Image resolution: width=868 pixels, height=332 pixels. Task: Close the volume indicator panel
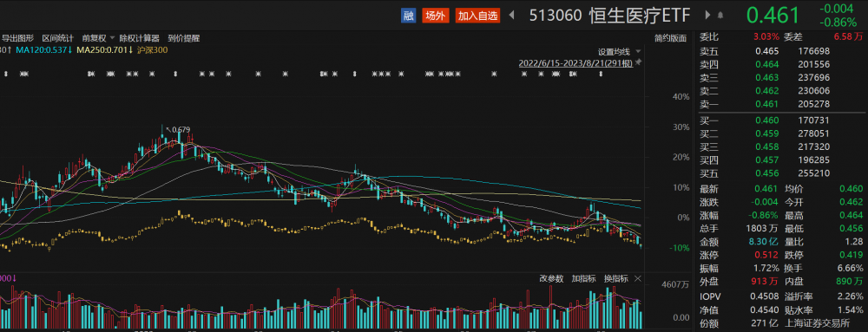pos(637,279)
